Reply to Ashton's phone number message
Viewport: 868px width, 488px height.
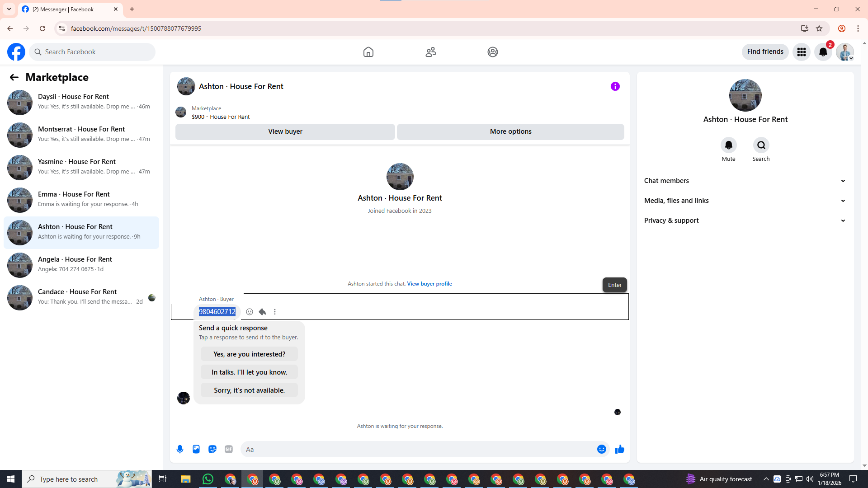point(262,312)
